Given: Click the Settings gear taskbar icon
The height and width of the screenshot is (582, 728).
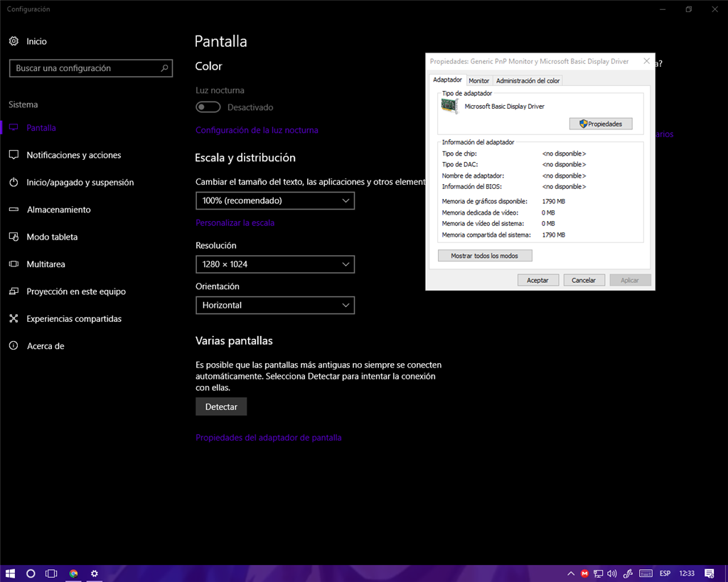Looking at the screenshot, I should click(x=95, y=573).
